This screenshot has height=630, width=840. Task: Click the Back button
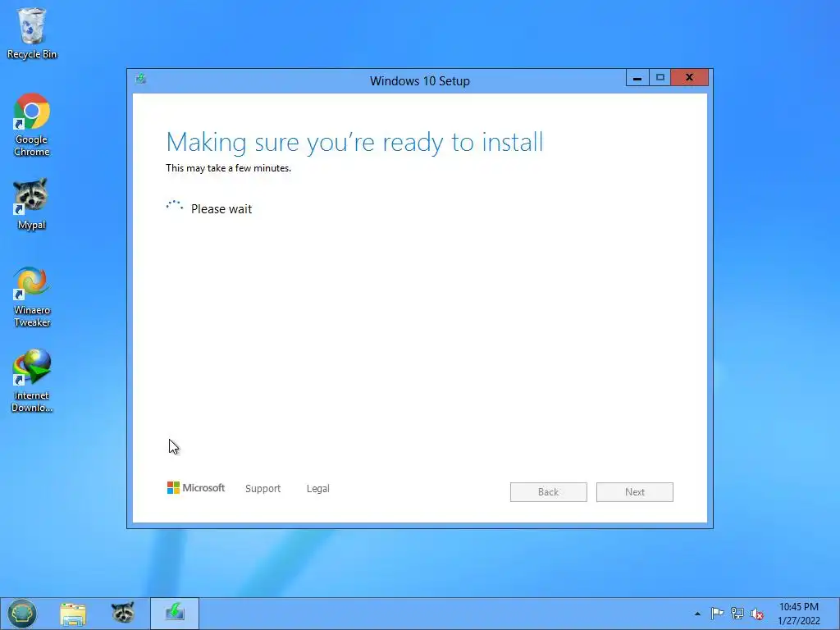coord(548,492)
